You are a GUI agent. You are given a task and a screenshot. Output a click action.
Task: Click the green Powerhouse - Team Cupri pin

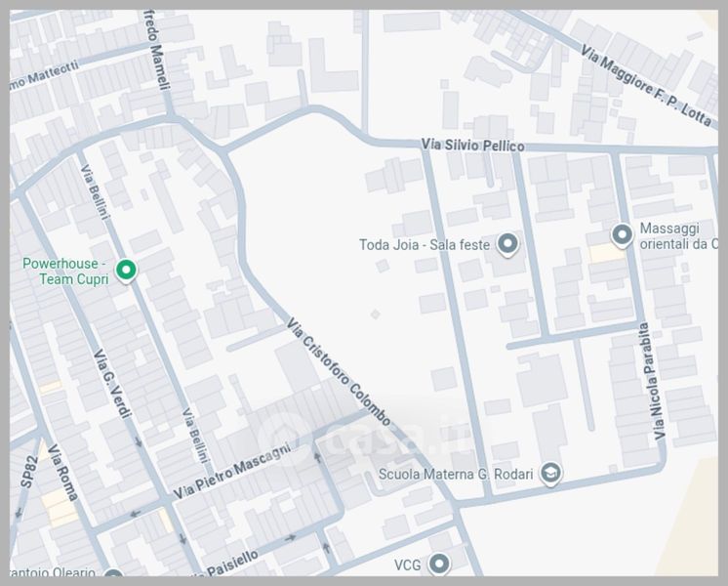point(125,271)
